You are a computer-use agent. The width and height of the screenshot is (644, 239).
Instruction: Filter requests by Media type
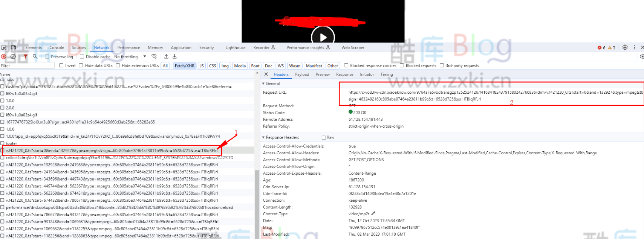point(240,66)
